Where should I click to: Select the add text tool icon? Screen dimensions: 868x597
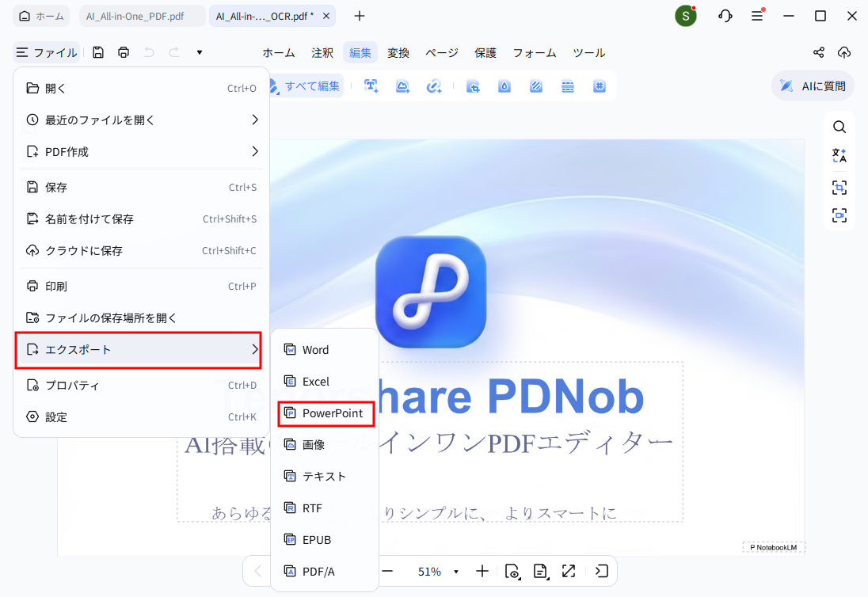click(371, 86)
